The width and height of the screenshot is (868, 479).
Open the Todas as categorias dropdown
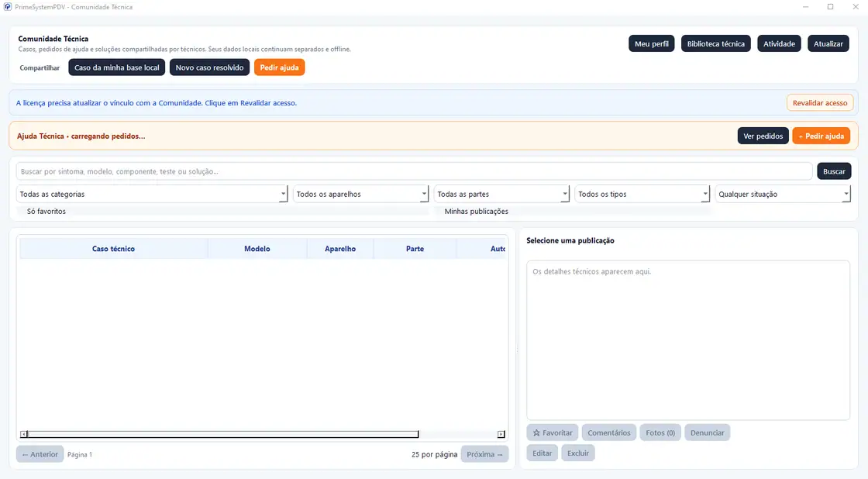pyautogui.click(x=152, y=194)
